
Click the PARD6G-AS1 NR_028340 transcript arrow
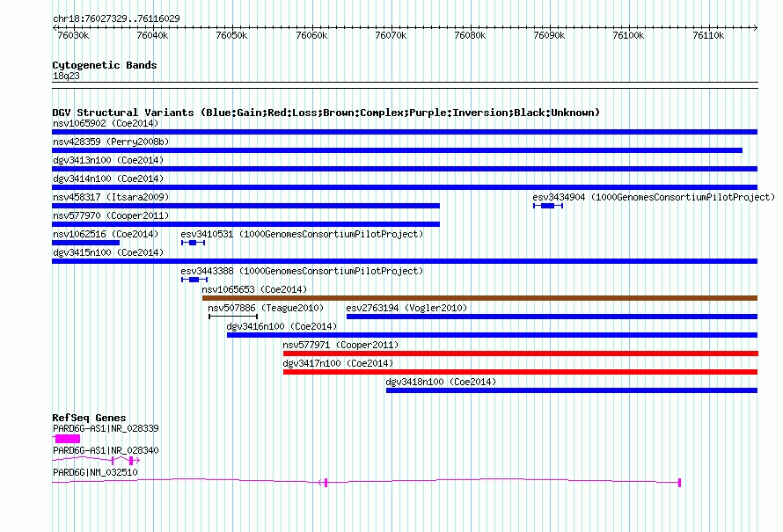[96, 460]
